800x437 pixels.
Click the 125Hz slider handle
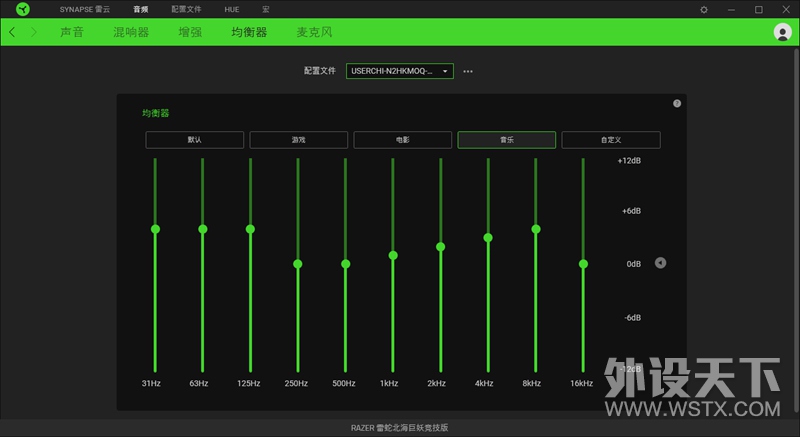pos(250,229)
